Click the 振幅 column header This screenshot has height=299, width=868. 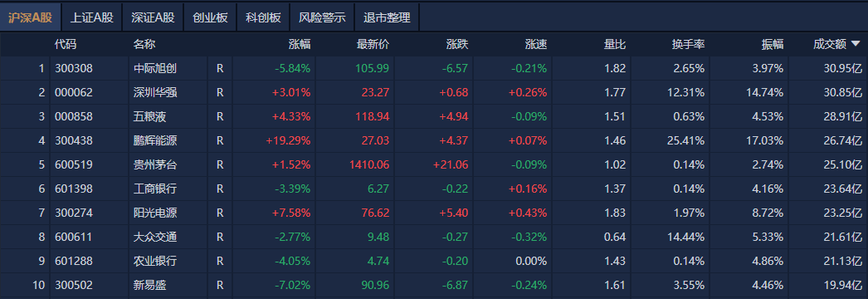[x=773, y=45]
